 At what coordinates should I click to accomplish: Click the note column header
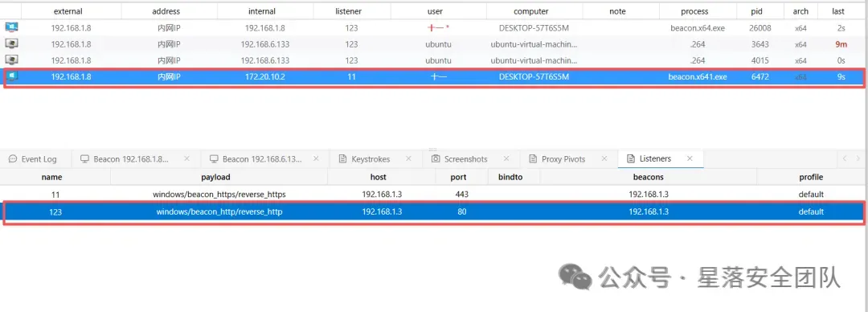point(617,11)
